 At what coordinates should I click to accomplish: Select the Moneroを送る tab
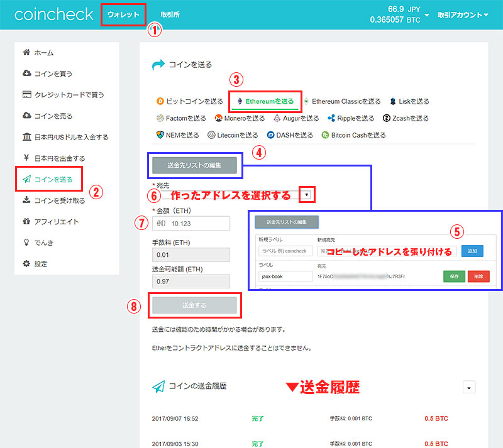pos(240,118)
